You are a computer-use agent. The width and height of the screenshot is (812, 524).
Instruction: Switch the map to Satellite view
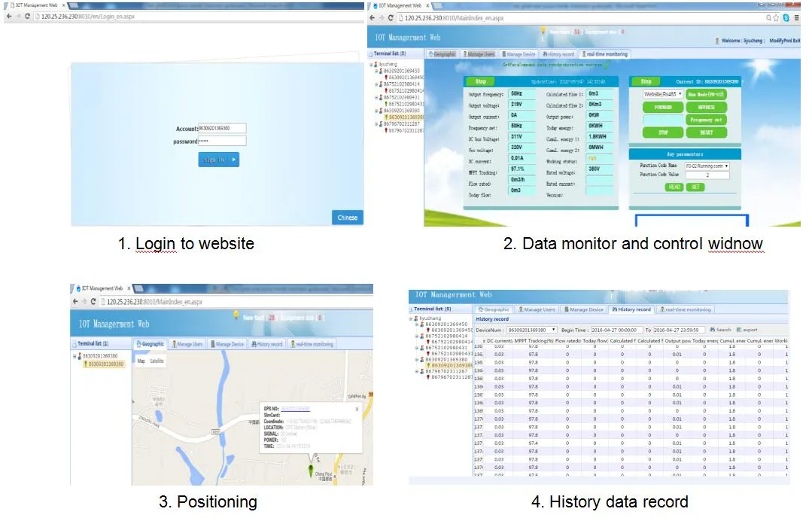(x=157, y=361)
